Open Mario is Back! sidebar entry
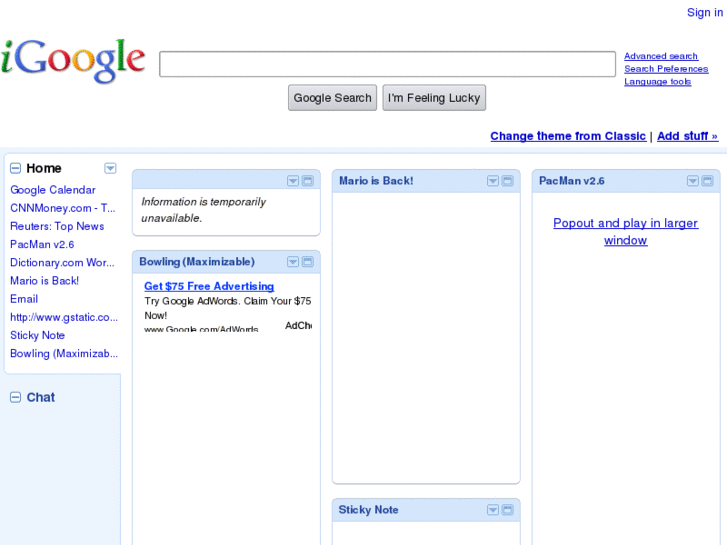Viewport: 727px width, 545px height. click(45, 281)
